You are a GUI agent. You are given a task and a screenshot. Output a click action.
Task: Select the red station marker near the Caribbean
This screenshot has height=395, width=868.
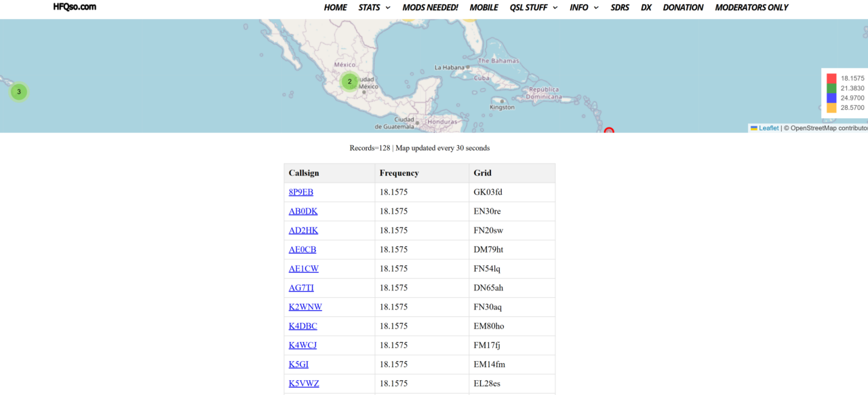point(608,130)
